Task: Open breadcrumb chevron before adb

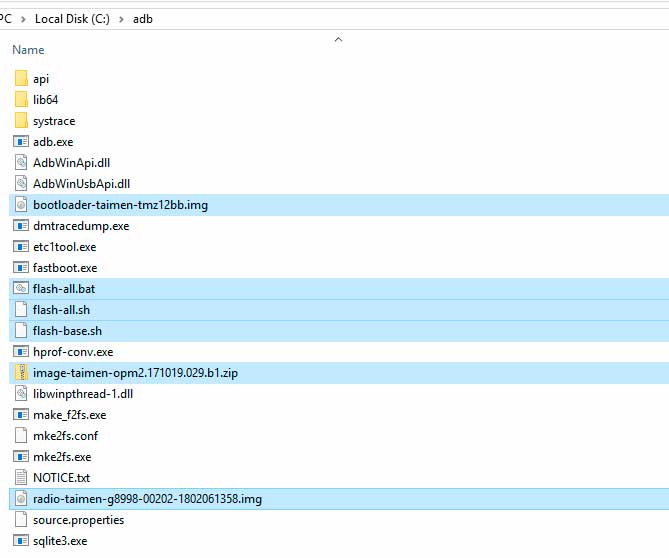Action: coord(121,19)
